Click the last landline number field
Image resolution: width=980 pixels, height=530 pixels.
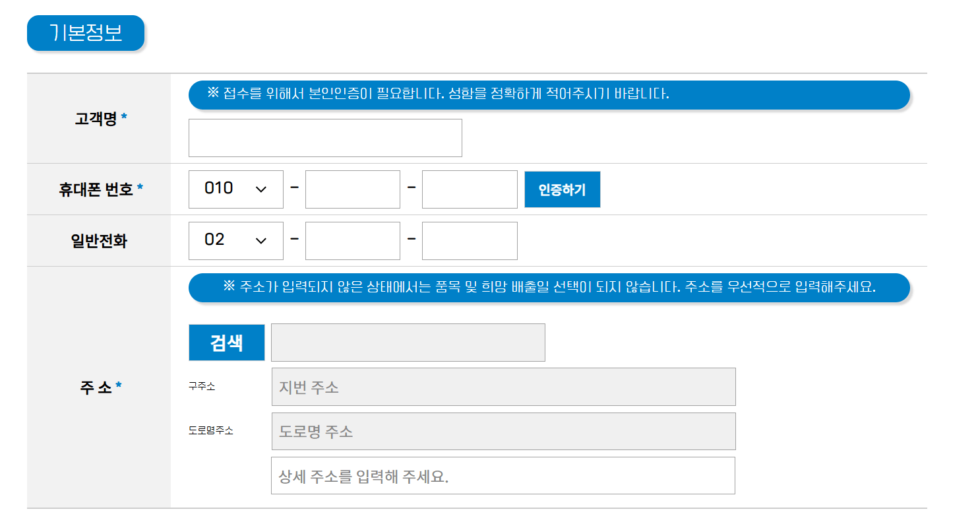click(470, 240)
